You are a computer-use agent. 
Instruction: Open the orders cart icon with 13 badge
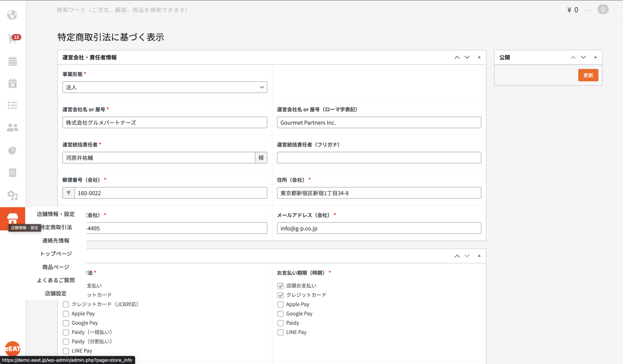[x=13, y=39]
